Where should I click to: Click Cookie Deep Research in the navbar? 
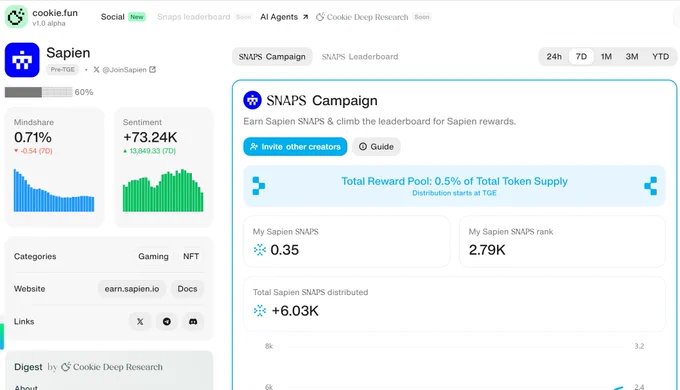point(367,17)
